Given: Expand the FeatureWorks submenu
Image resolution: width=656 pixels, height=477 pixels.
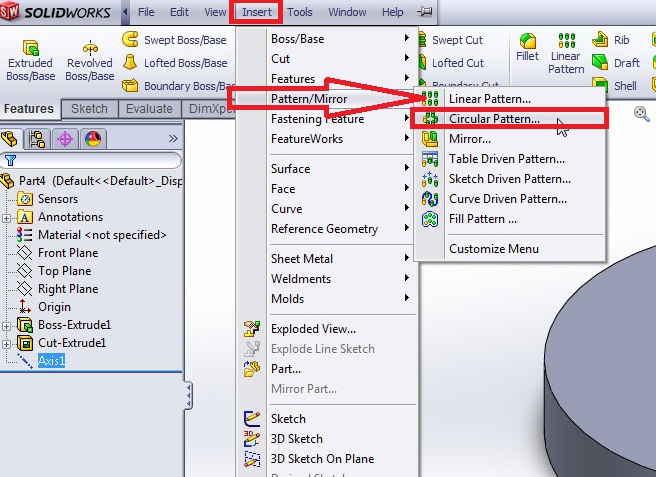Looking at the screenshot, I should (327, 138).
